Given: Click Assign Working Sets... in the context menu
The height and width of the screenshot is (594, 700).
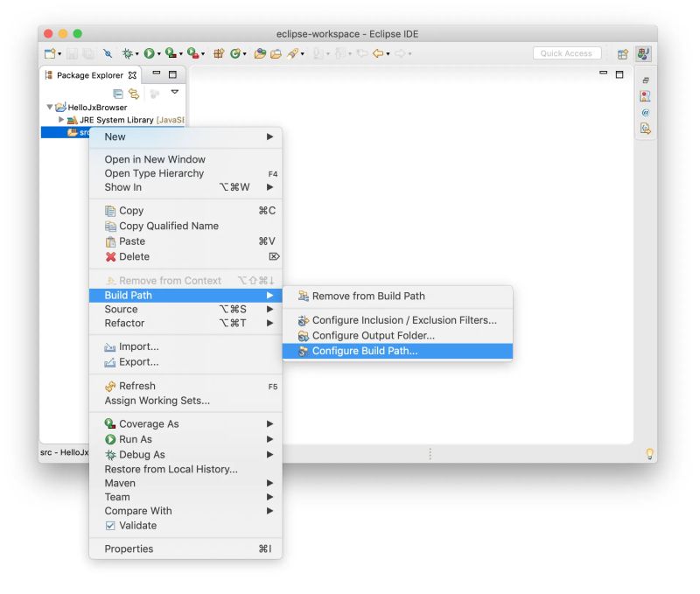Looking at the screenshot, I should click(x=156, y=401).
